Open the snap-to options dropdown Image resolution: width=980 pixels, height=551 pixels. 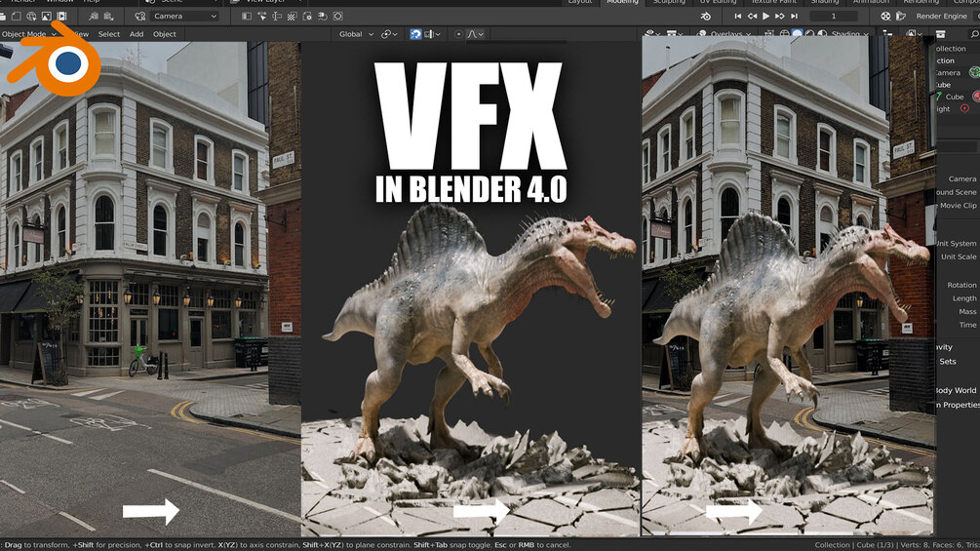(433, 34)
